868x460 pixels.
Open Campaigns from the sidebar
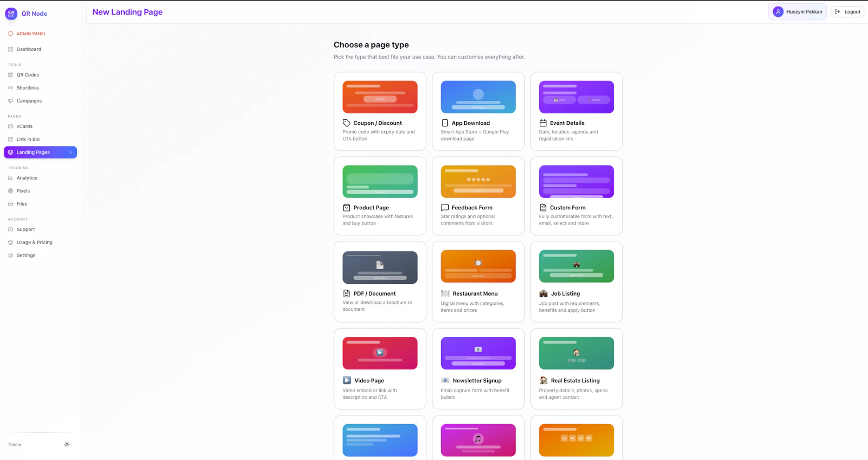(x=41, y=101)
